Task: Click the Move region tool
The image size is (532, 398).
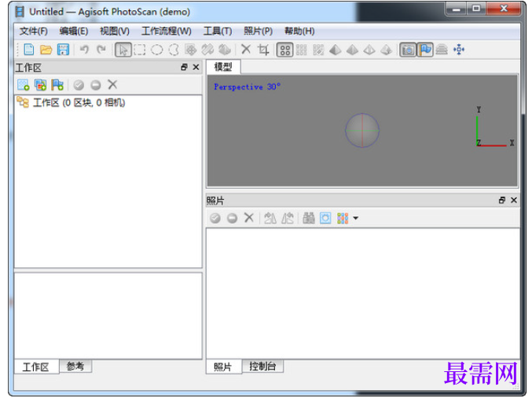Action: pyautogui.click(x=191, y=50)
